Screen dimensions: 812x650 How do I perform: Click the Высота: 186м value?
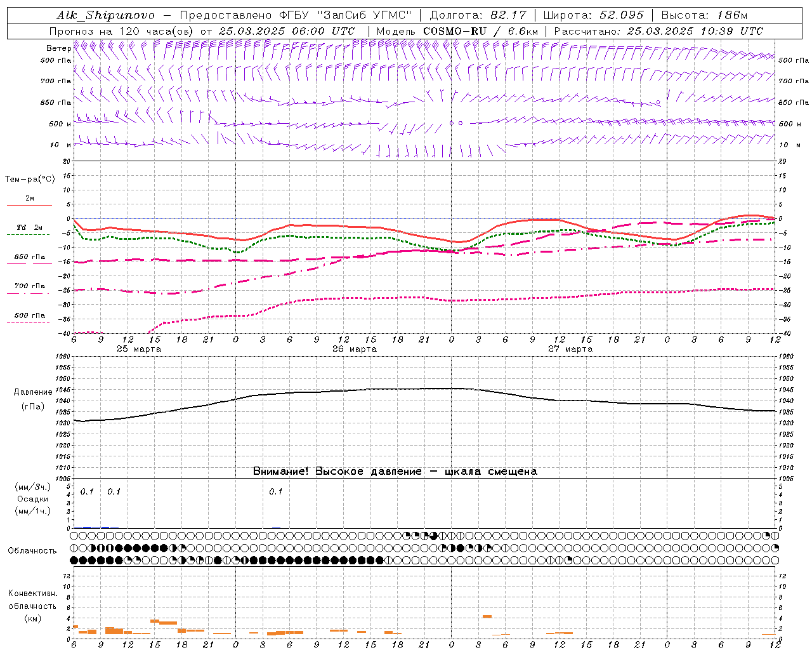coord(705,15)
